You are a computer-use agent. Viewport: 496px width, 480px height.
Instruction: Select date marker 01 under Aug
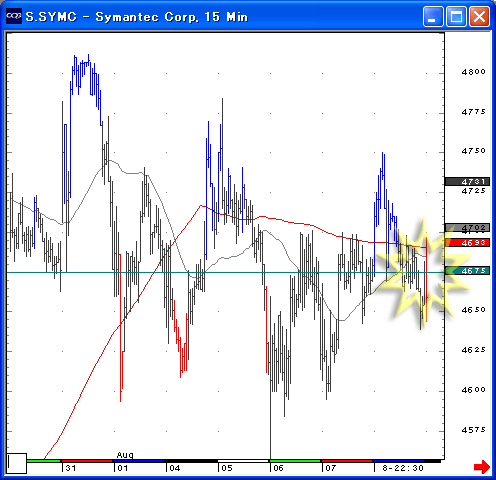click(123, 468)
